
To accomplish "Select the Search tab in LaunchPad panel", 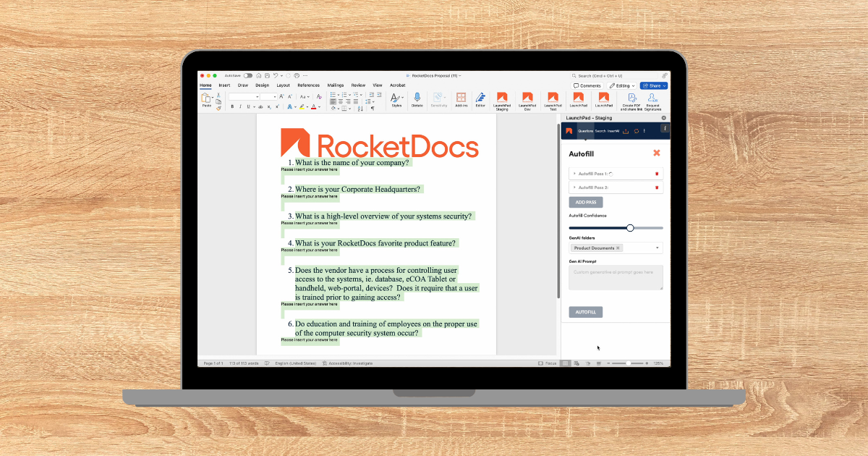I will pos(600,131).
